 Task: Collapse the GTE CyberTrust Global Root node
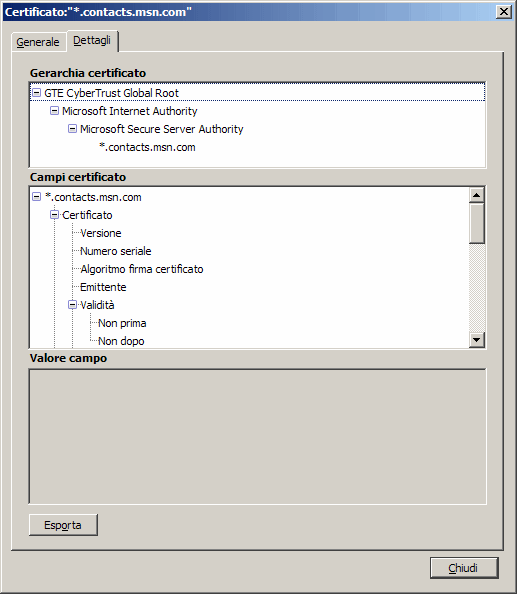coord(36,92)
